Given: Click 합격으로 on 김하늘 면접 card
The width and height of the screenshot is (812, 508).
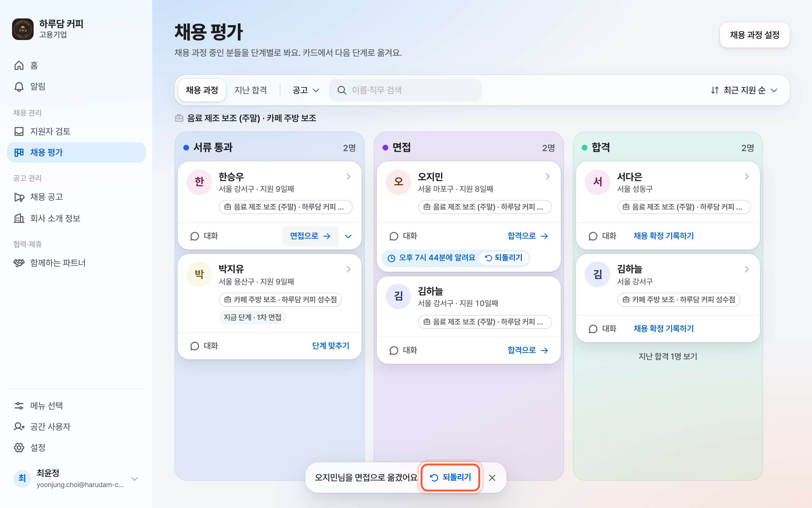Looking at the screenshot, I should [x=528, y=350].
